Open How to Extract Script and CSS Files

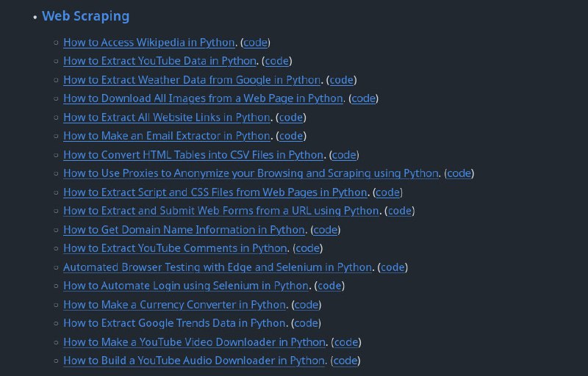tap(215, 192)
